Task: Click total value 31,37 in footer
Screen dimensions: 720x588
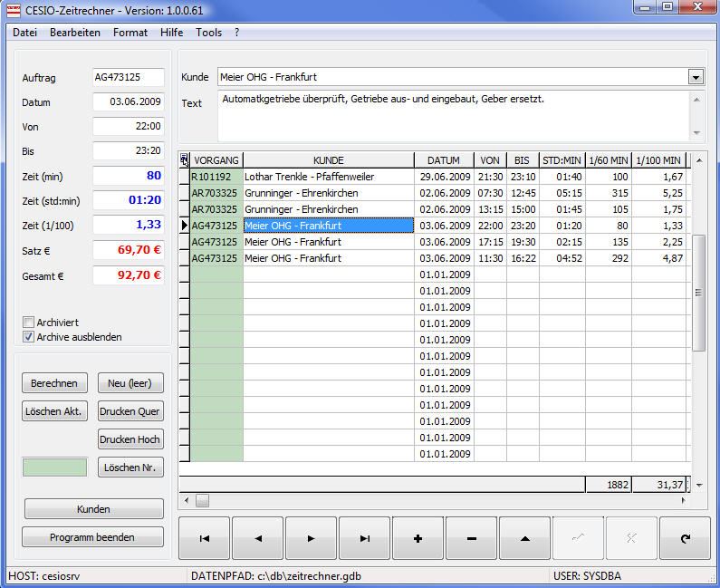Action: 659,485
